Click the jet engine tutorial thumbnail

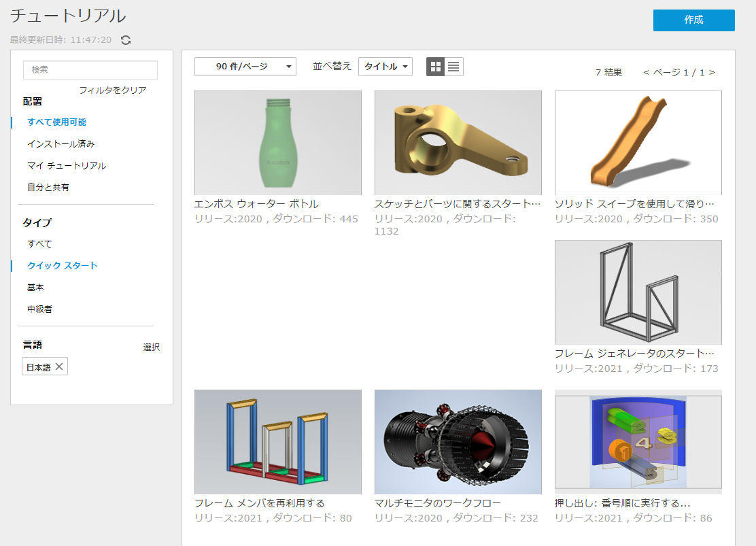tap(458, 441)
